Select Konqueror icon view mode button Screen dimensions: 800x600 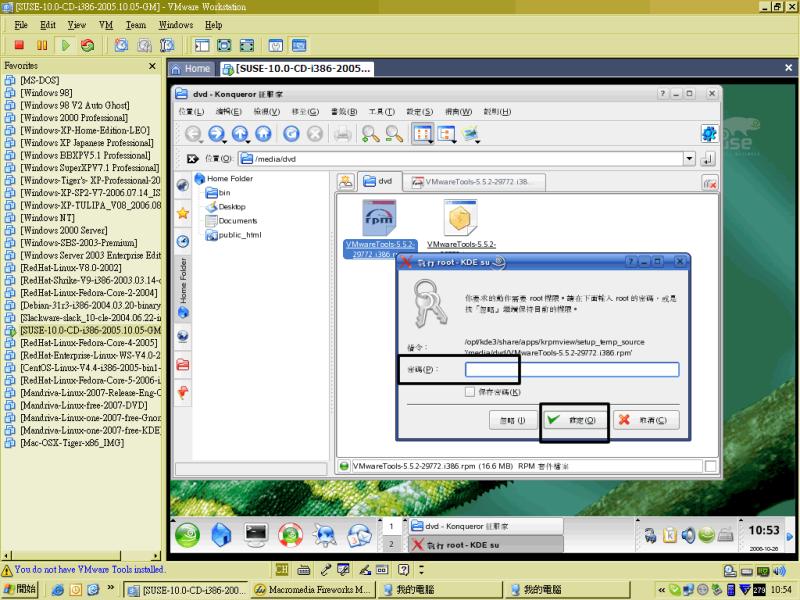(x=422, y=134)
